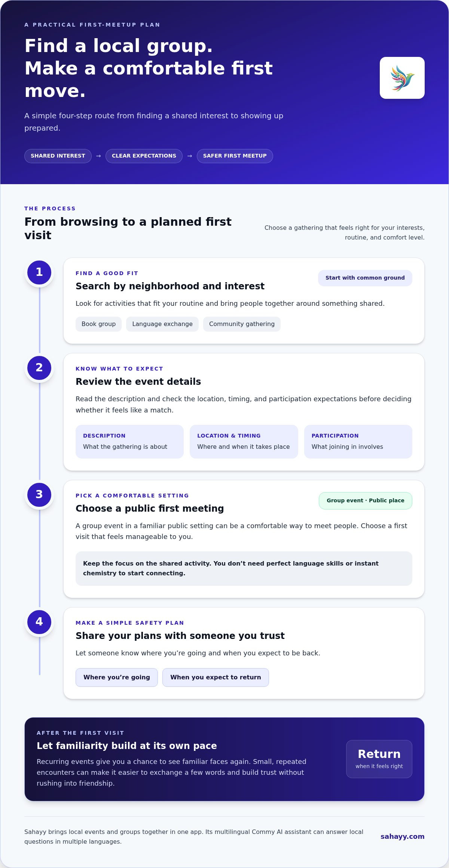Click the Sahayy colorful bird logo

pyautogui.click(x=402, y=78)
